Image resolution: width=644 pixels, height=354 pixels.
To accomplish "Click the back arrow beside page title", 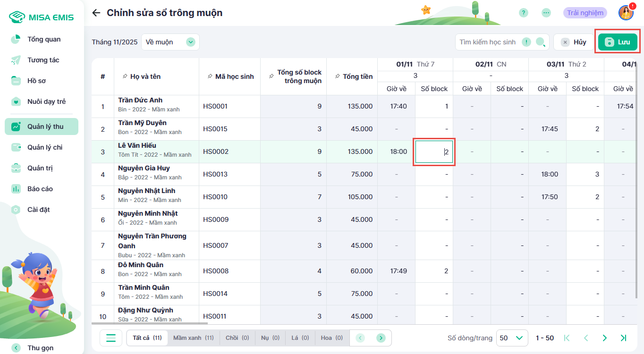I will [96, 13].
